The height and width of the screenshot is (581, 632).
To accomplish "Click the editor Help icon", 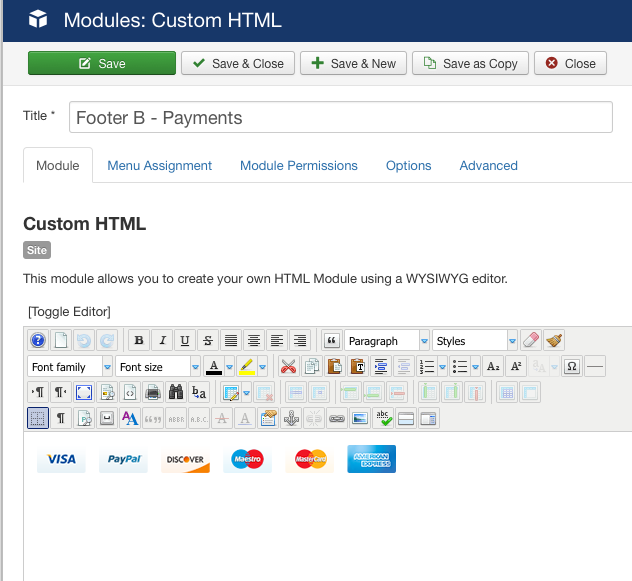I will (x=38, y=341).
